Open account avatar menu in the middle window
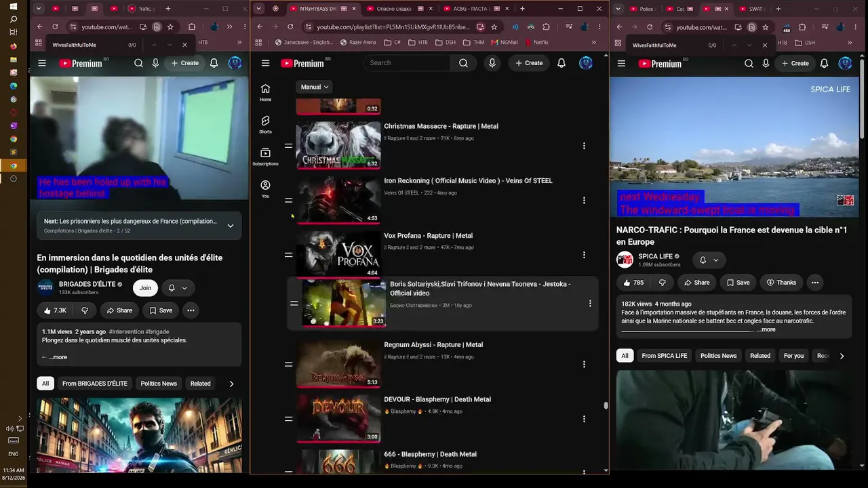 586,63
